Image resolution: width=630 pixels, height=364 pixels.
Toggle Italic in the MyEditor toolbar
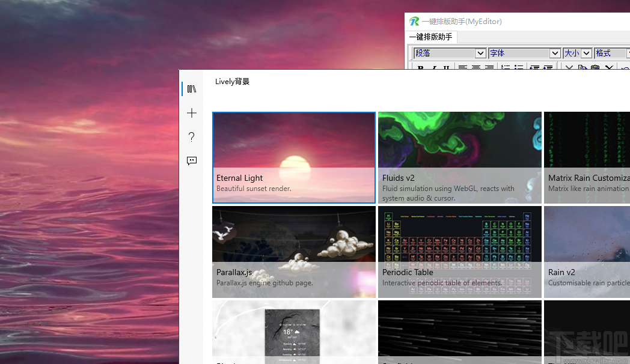click(x=434, y=67)
